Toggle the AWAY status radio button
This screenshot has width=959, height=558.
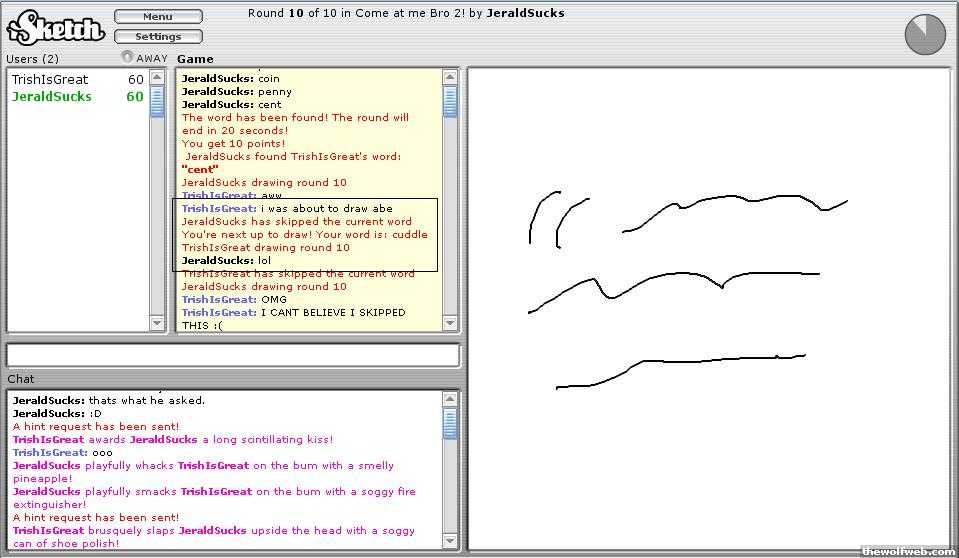point(127,57)
